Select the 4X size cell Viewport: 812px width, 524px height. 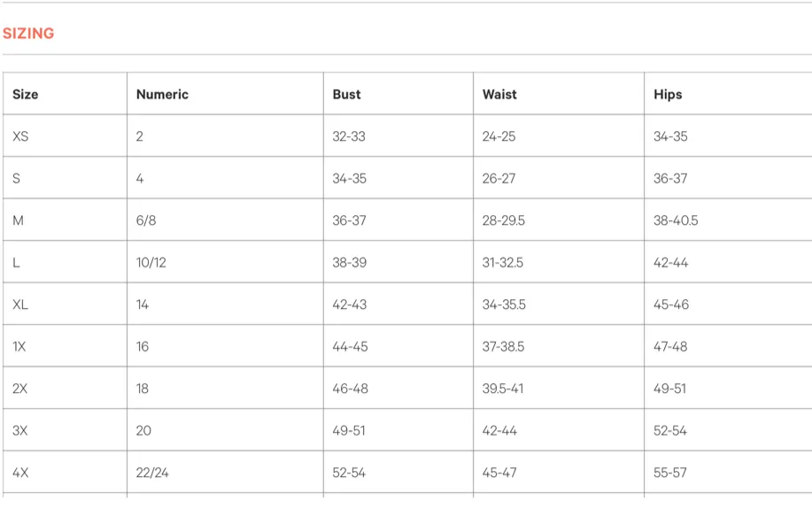[x=20, y=473]
